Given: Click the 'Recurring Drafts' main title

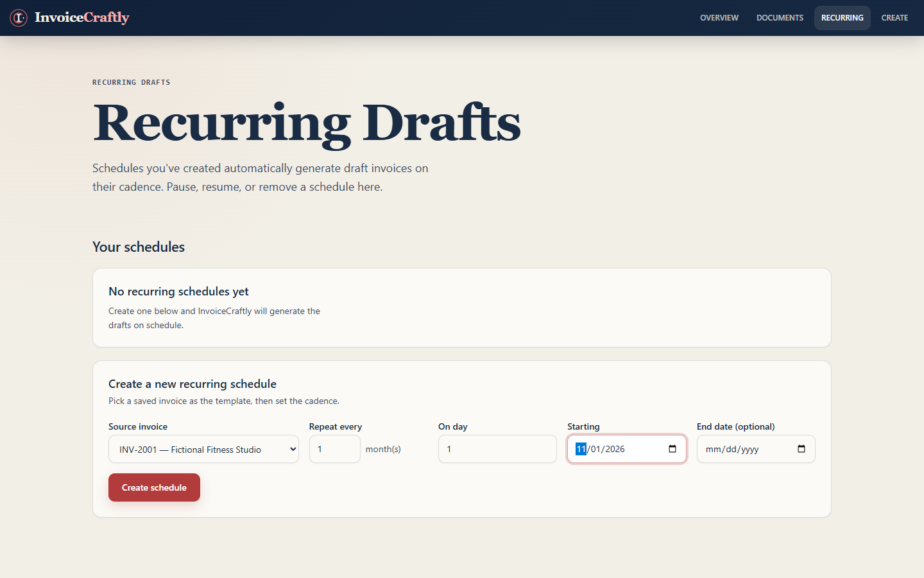Looking at the screenshot, I should pyautogui.click(x=307, y=123).
